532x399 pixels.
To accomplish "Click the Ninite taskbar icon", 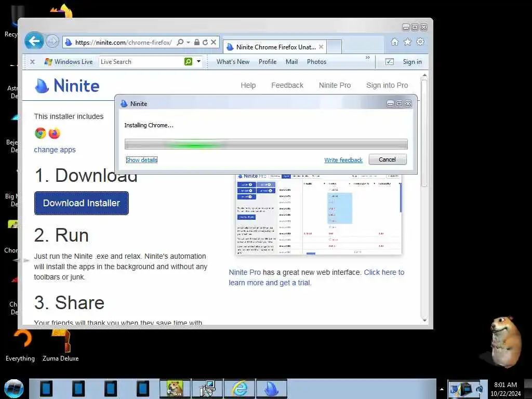I will point(271,389).
